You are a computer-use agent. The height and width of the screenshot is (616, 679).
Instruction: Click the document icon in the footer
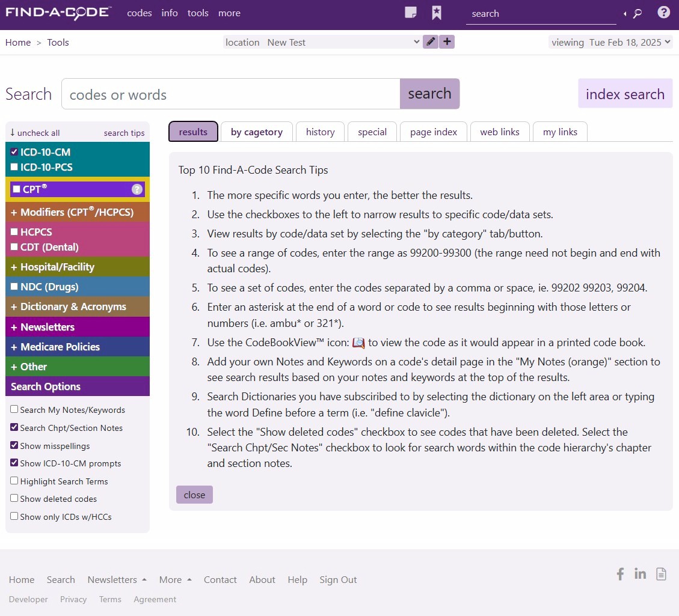coord(661,574)
